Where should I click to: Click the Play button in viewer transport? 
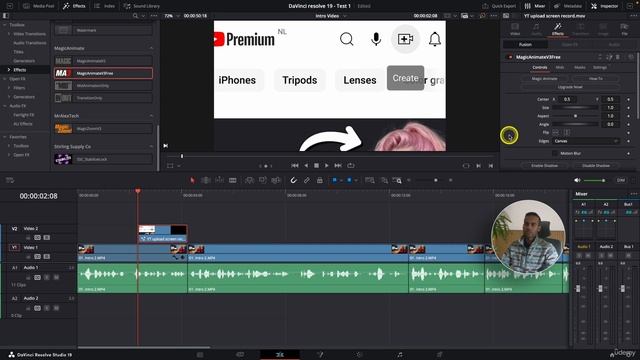(327, 166)
